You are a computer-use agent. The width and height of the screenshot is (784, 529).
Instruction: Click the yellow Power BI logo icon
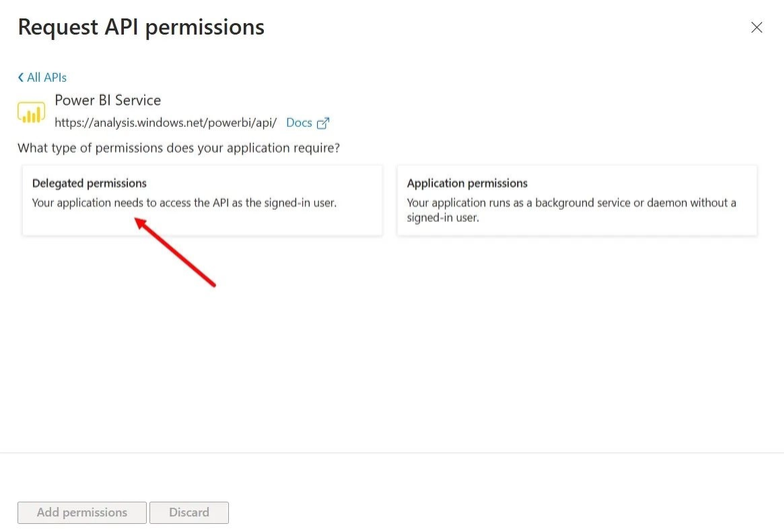(31, 112)
